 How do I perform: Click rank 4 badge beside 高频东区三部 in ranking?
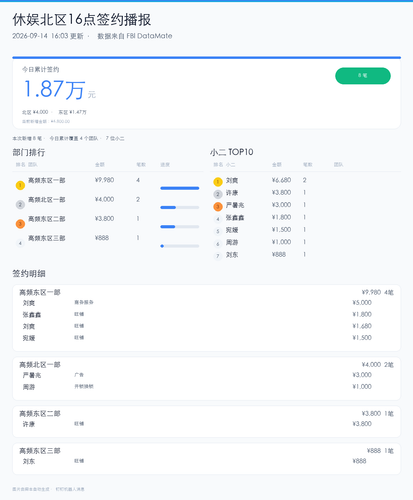click(x=20, y=243)
